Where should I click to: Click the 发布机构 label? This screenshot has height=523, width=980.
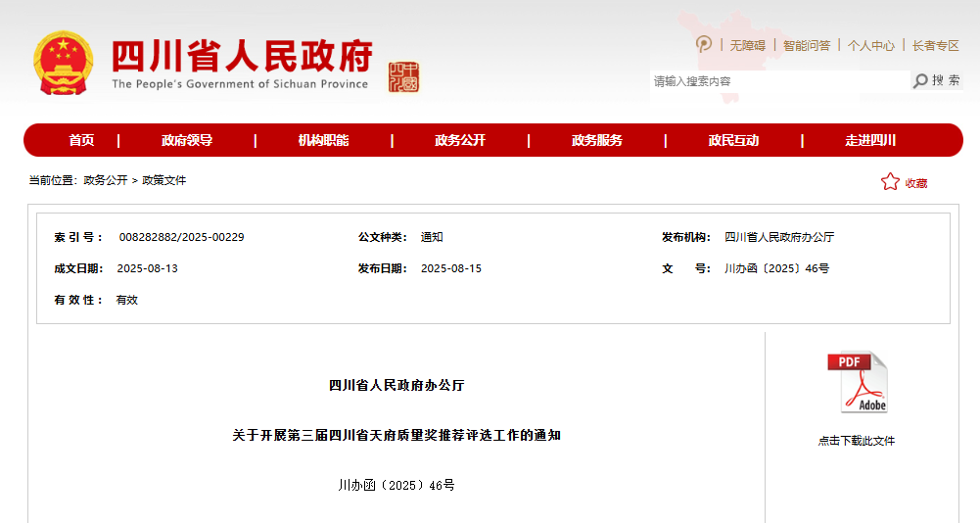point(686,237)
